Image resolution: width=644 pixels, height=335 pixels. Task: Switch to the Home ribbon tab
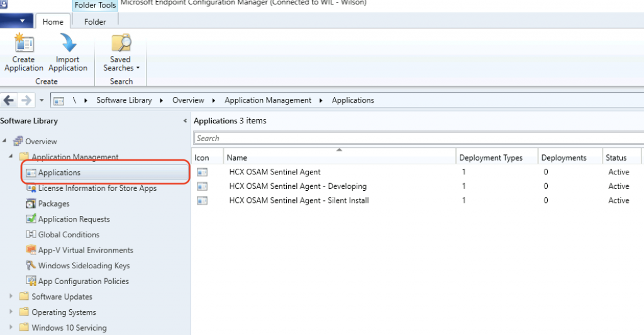53,22
